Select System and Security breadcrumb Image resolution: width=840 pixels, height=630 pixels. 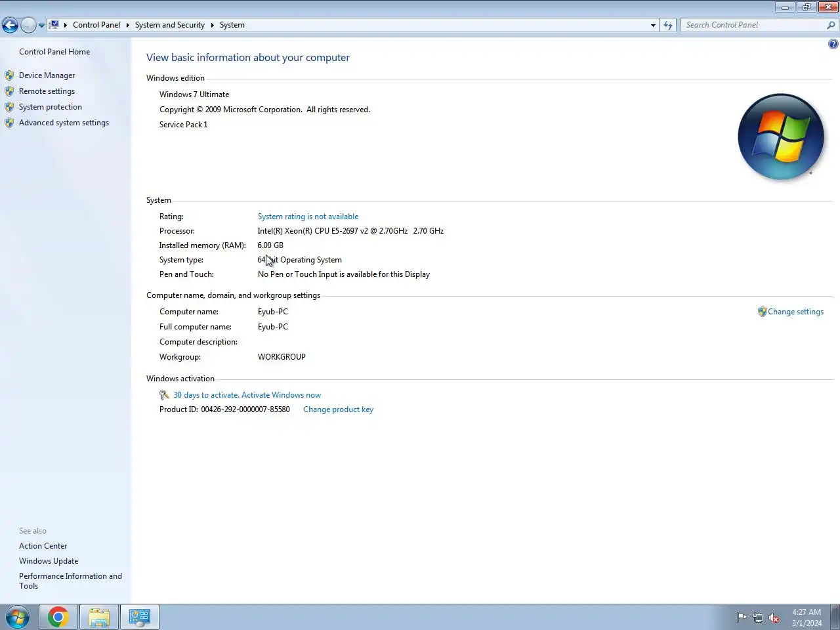(170, 25)
